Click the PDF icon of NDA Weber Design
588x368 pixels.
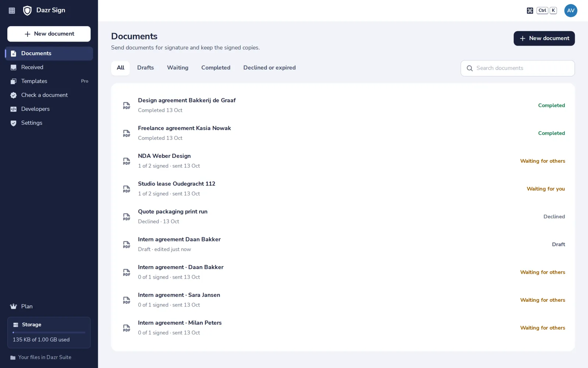126,161
